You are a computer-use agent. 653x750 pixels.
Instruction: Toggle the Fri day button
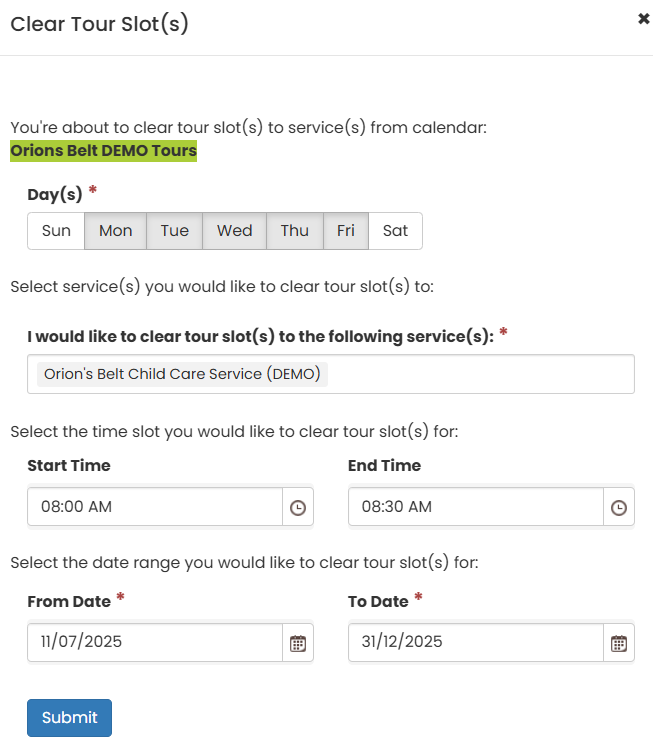point(346,231)
